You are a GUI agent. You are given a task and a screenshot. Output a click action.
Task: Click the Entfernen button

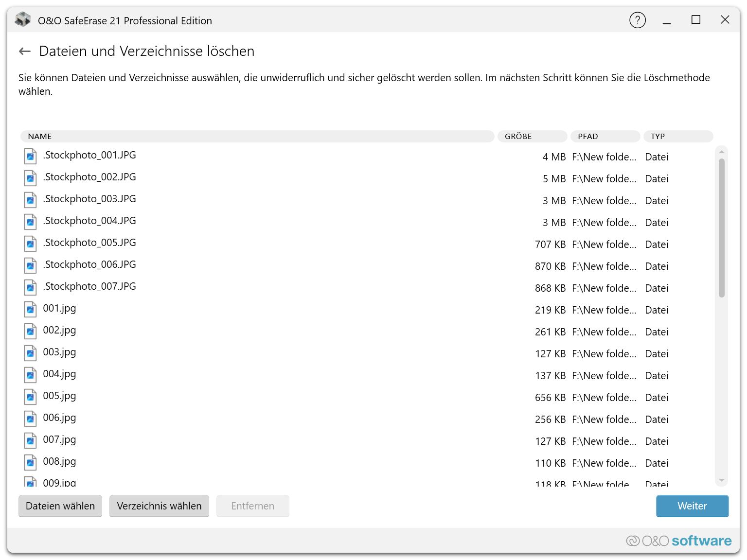tap(252, 506)
